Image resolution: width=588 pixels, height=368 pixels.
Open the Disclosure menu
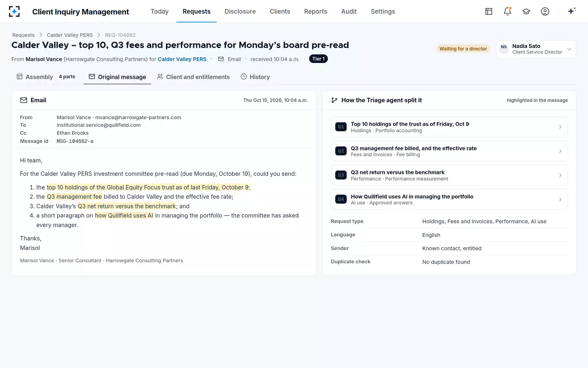pyautogui.click(x=240, y=11)
